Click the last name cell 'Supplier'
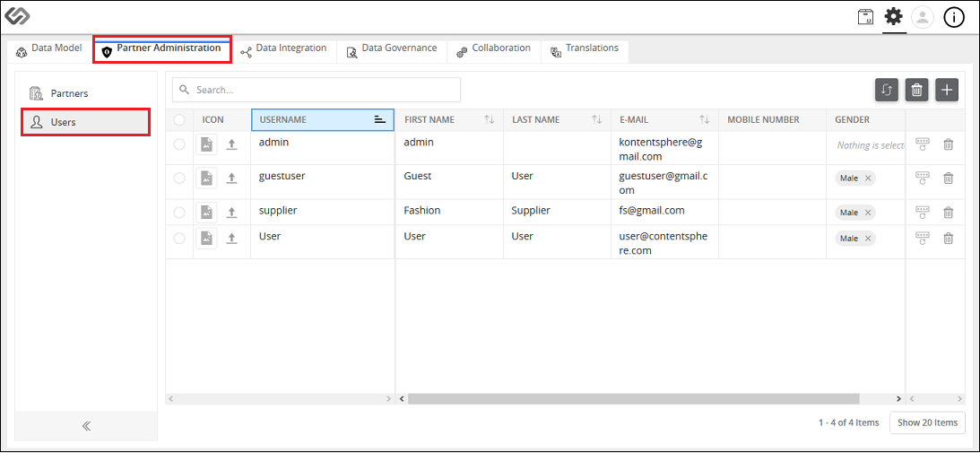980x453 pixels. pyautogui.click(x=531, y=210)
